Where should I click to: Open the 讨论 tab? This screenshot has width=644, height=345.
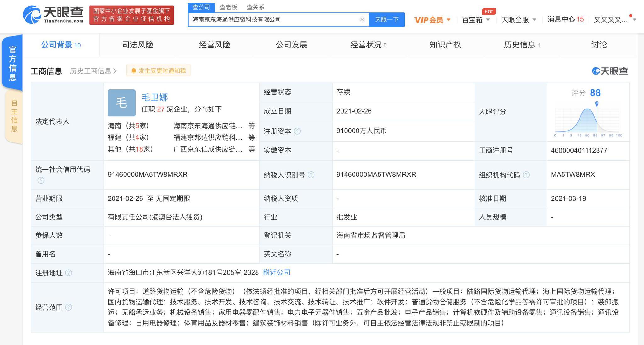point(599,45)
